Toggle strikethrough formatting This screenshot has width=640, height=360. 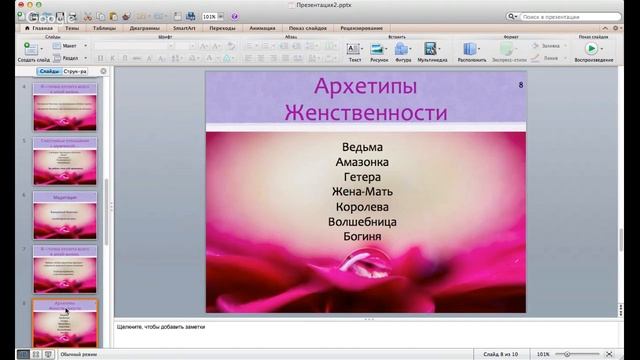pyautogui.click(x=137, y=58)
